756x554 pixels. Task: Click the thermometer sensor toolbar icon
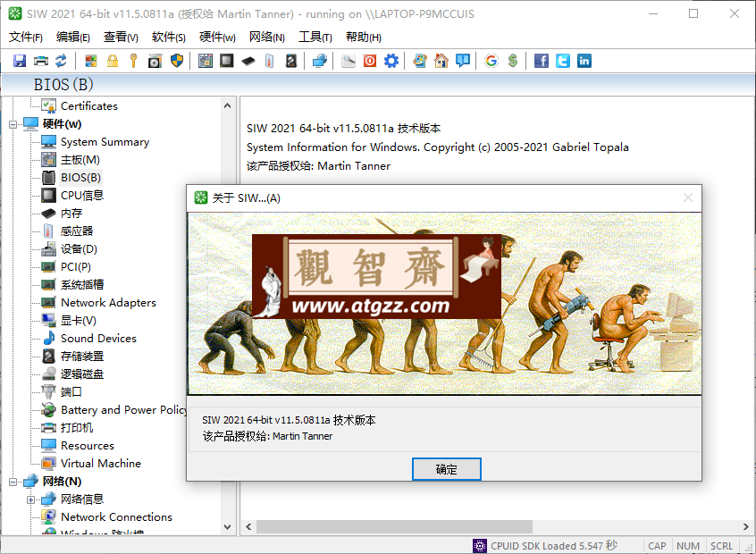click(270, 61)
